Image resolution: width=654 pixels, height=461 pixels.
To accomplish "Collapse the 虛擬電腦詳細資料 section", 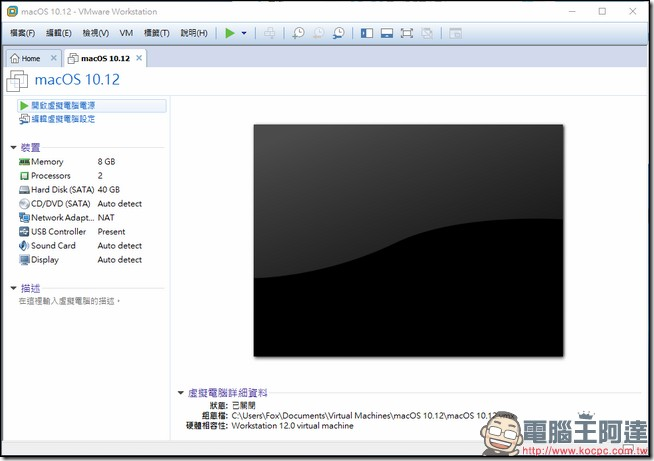I will click(x=181, y=393).
